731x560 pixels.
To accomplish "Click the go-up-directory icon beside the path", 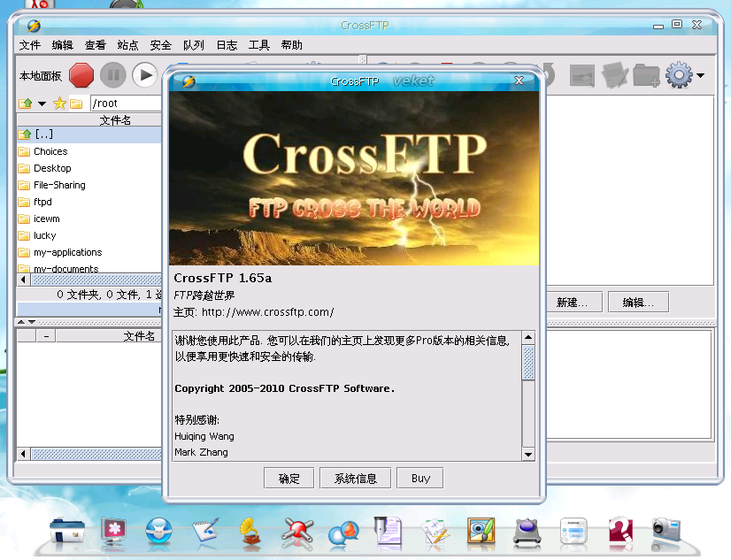I will pos(26,104).
